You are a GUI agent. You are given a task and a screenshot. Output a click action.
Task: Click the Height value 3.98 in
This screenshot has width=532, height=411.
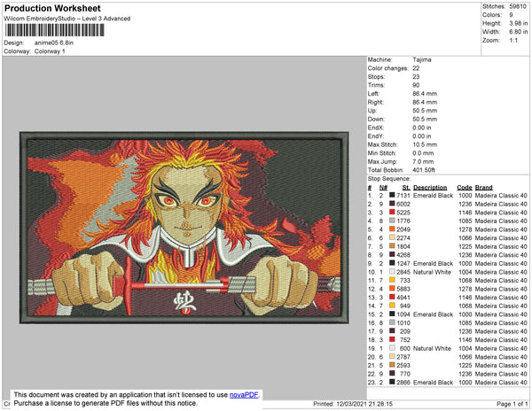pos(518,23)
